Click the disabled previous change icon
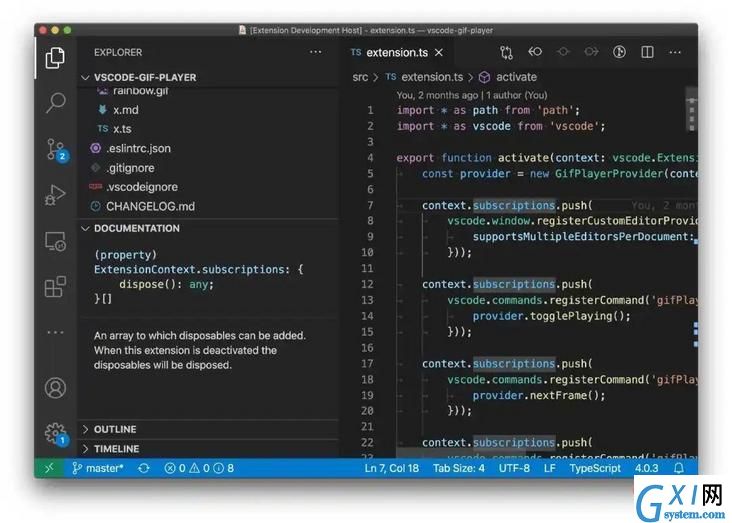The image size is (732, 523). [563, 51]
